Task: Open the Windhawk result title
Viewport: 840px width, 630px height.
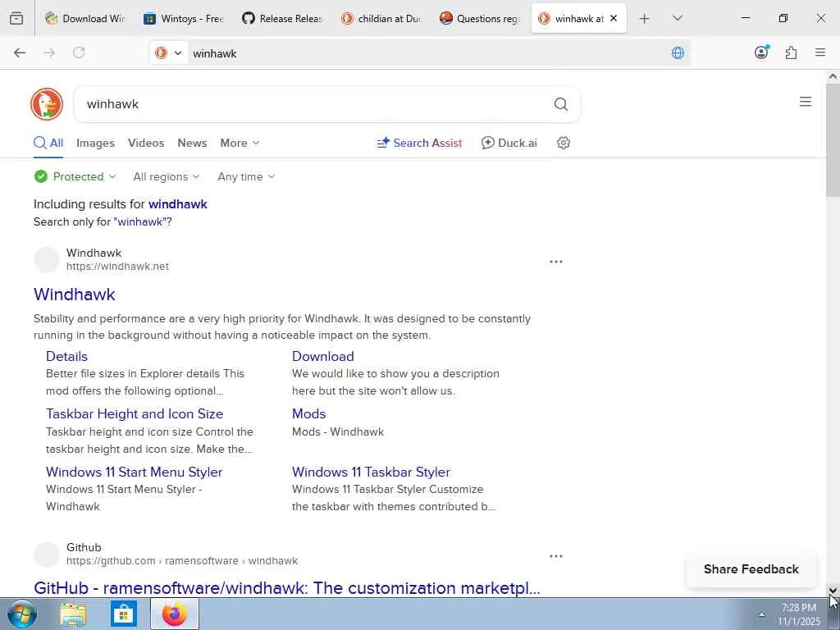Action: click(75, 294)
